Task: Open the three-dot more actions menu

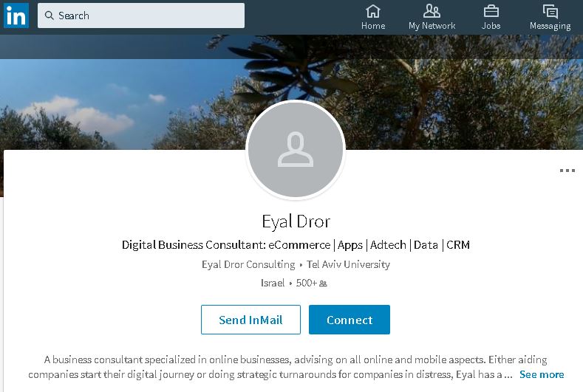Action: tap(567, 171)
